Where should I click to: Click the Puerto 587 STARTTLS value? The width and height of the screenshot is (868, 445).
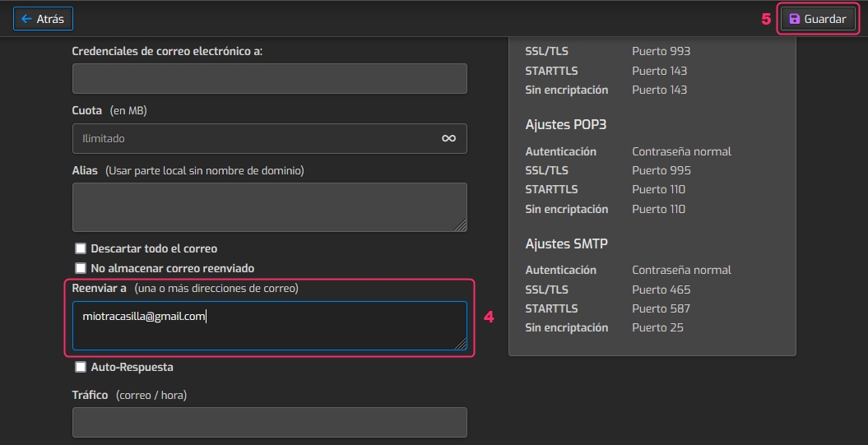pos(661,308)
